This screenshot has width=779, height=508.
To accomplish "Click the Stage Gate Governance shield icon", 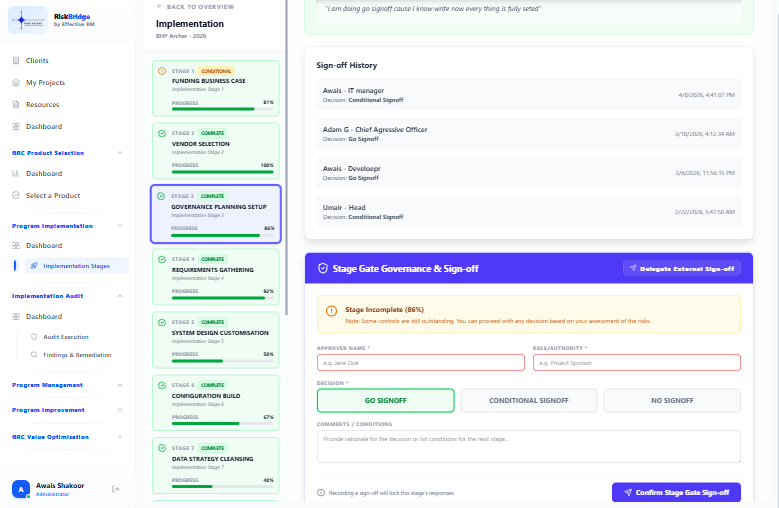I will tap(322, 269).
